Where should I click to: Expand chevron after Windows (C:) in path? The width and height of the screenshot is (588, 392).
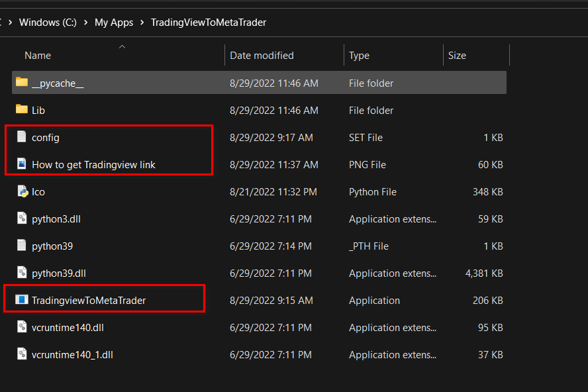click(85, 23)
